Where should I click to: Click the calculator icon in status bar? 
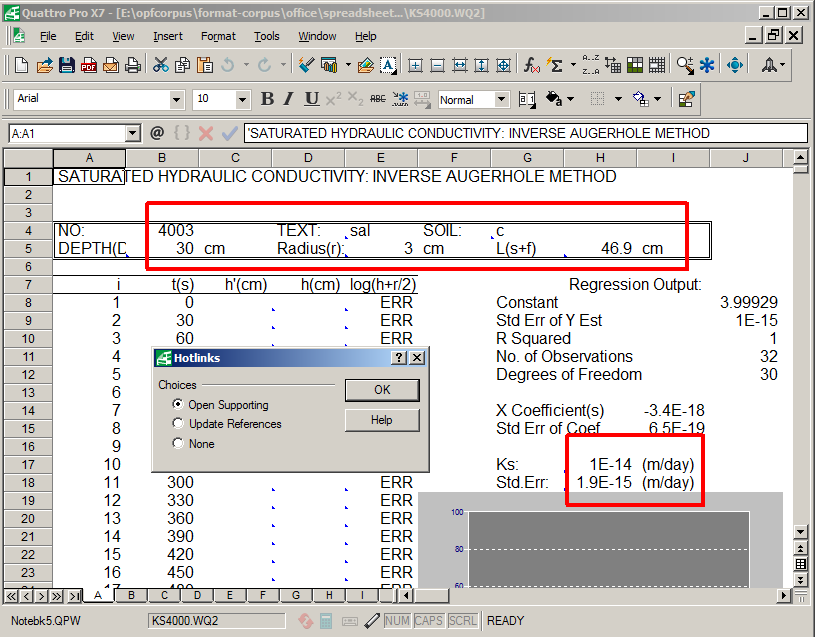(325, 621)
